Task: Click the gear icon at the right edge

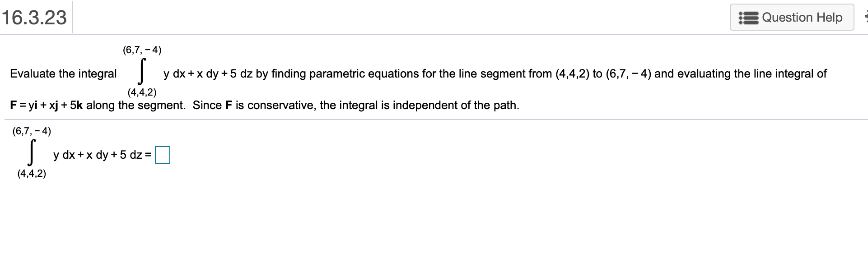Action: [x=865, y=17]
